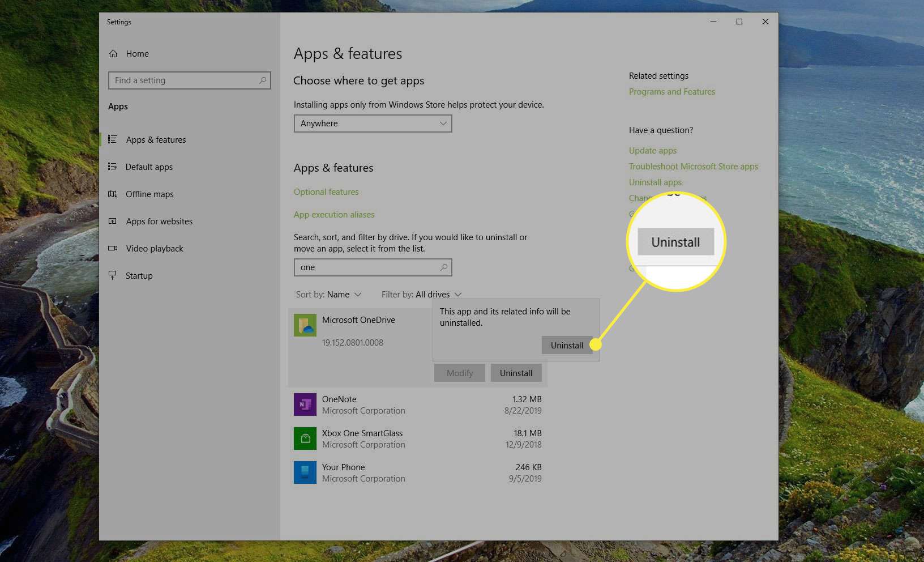Viewport: 924px width, 562px height.
Task: Click the Offline maps sidebar icon
Action: coord(113,194)
